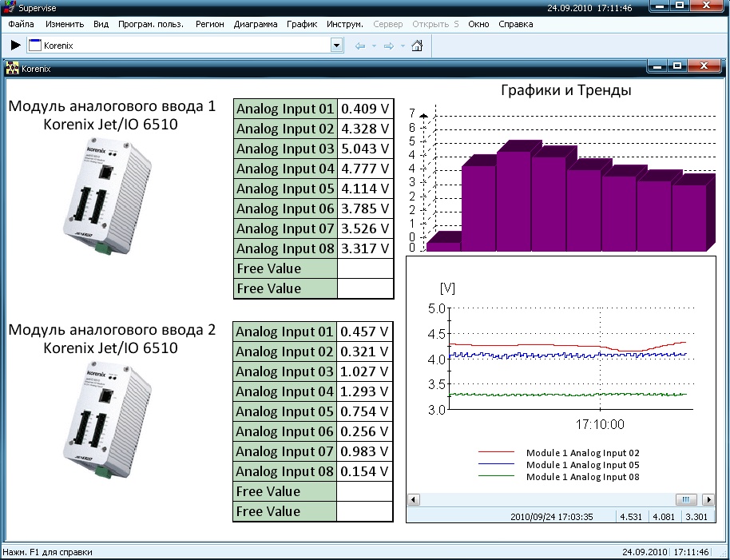Screen dimensions: 730x560
Task: Click module 2 value 1.027 V
Action: 364,372
